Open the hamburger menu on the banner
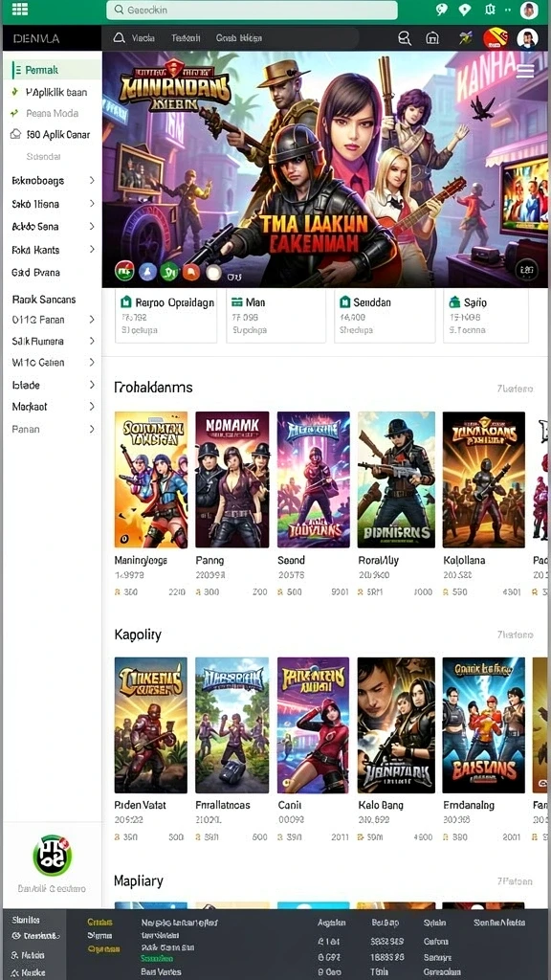The height and width of the screenshot is (980, 551). [x=525, y=71]
